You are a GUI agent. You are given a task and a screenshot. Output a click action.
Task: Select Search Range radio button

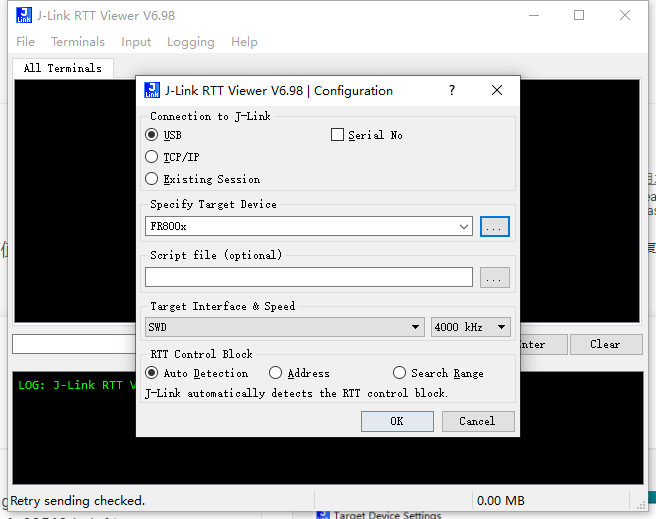tap(399, 373)
